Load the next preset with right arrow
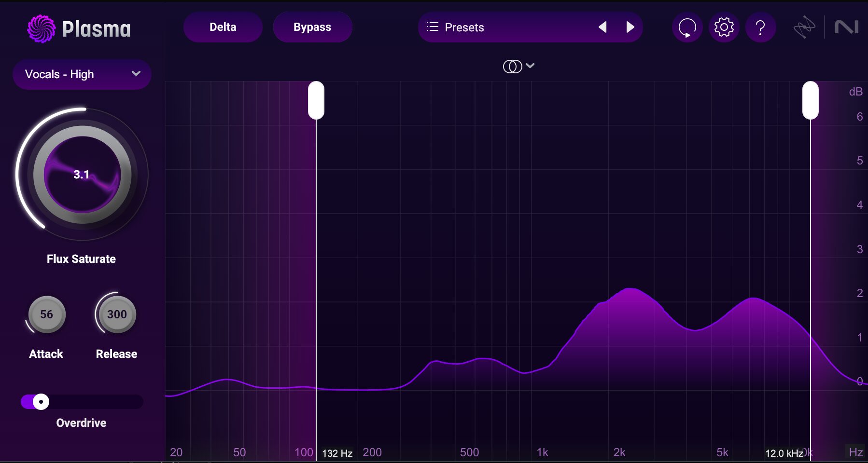This screenshot has height=463, width=868. [x=630, y=27]
